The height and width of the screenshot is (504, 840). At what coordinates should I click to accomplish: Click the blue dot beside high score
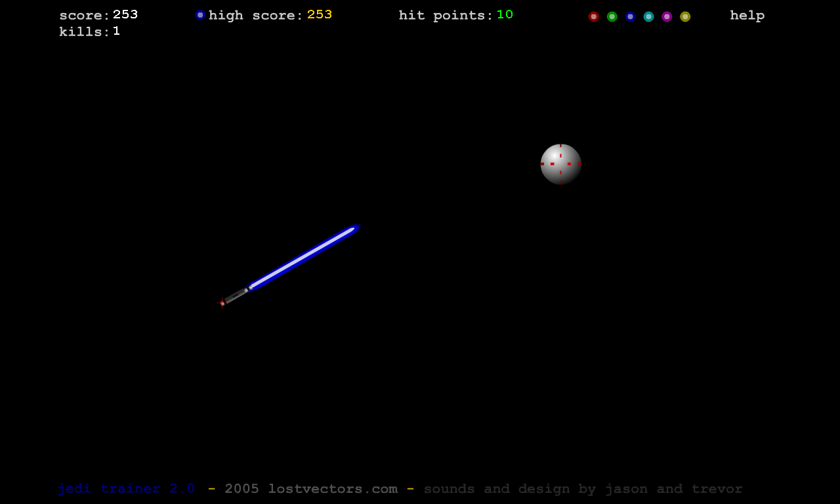pos(201,15)
